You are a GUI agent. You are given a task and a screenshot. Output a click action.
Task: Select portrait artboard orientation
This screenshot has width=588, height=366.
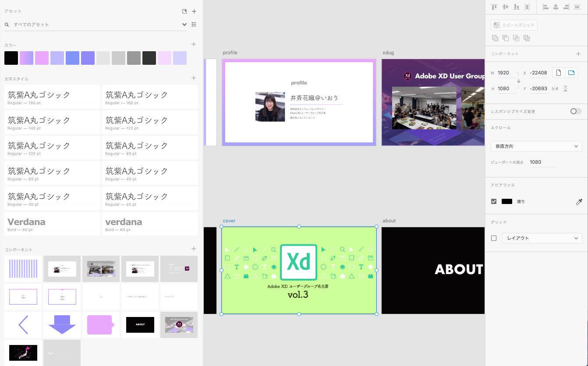coord(558,73)
